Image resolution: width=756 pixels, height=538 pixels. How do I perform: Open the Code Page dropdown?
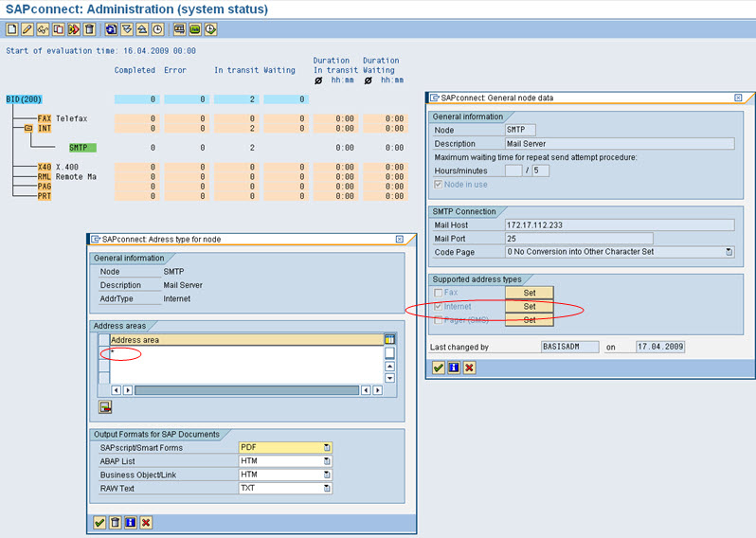coord(729,252)
